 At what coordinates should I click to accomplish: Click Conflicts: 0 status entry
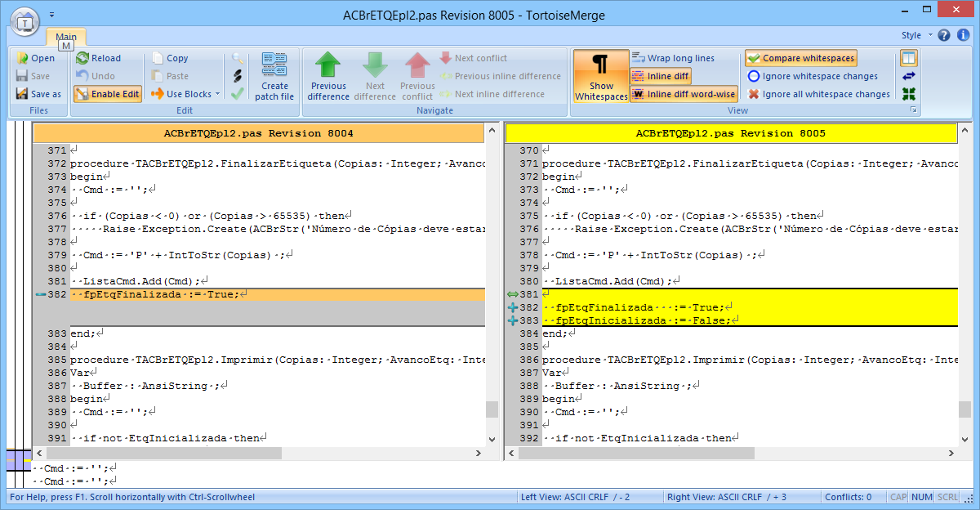848,497
